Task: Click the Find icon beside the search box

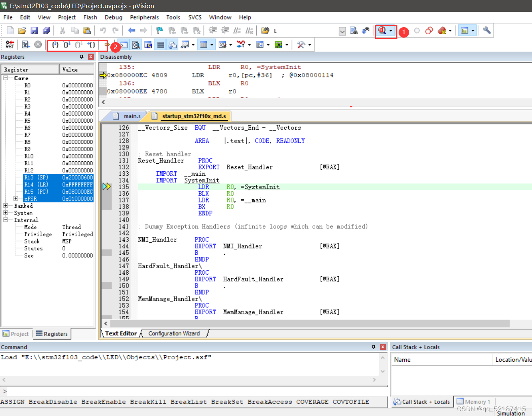Action: tap(354, 30)
